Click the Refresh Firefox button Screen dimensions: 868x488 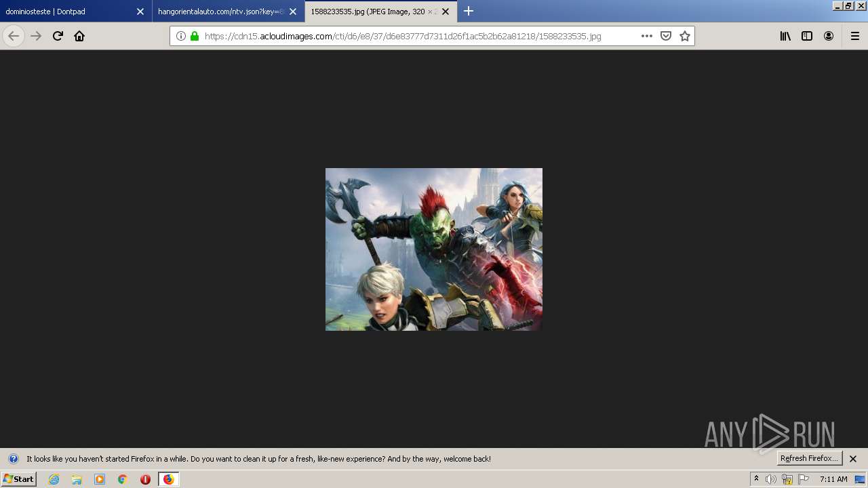pyautogui.click(x=809, y=458)
